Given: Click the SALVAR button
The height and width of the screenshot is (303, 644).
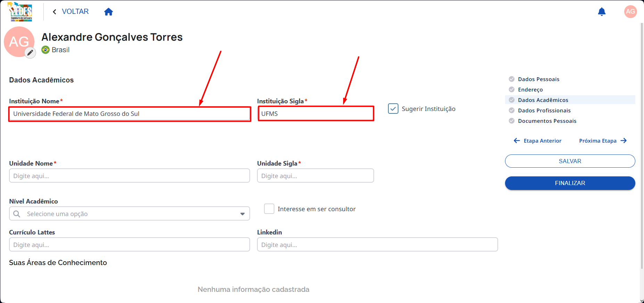Looking at the screenshot, I should [570, 161].
